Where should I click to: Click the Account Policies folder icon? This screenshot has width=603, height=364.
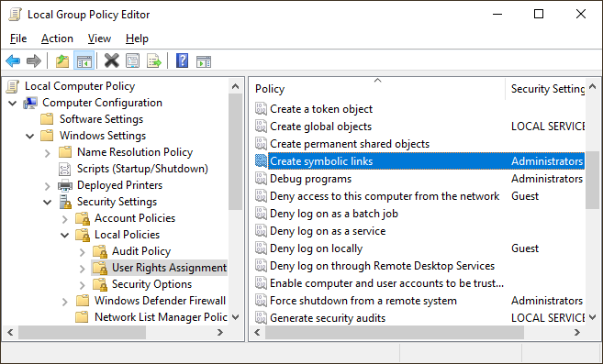point(83,218)
